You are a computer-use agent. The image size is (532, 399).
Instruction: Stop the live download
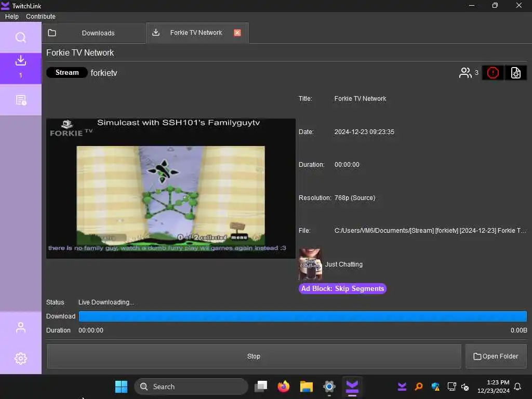(254, 356)
